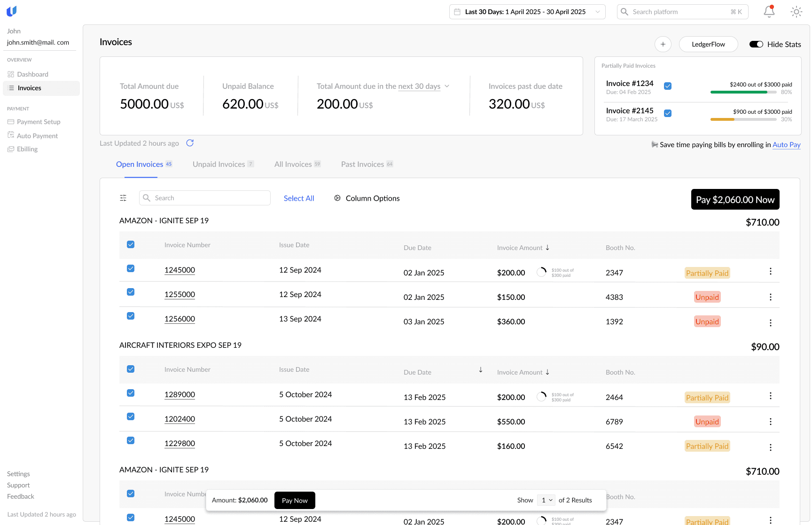Open row menu for invoice 1202400
Image resolution: width=812 pixels, height=525 pixels.
[771, 422]
